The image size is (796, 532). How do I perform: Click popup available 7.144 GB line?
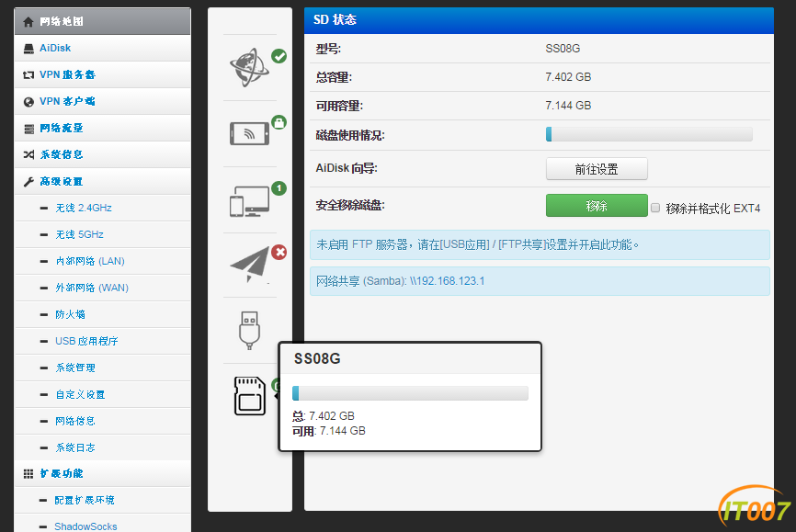point(329,431)
